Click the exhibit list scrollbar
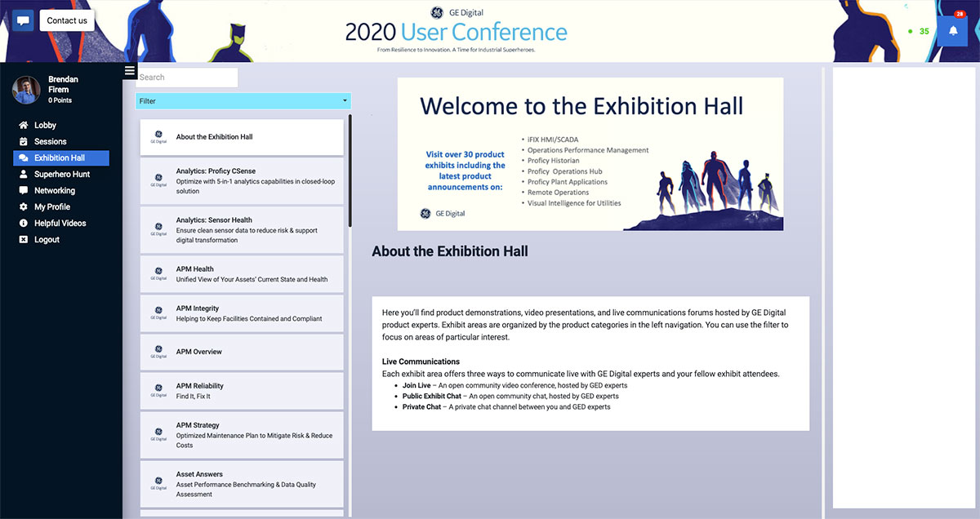The width and height of the screenshot is (980, 519). pos(350,171)
